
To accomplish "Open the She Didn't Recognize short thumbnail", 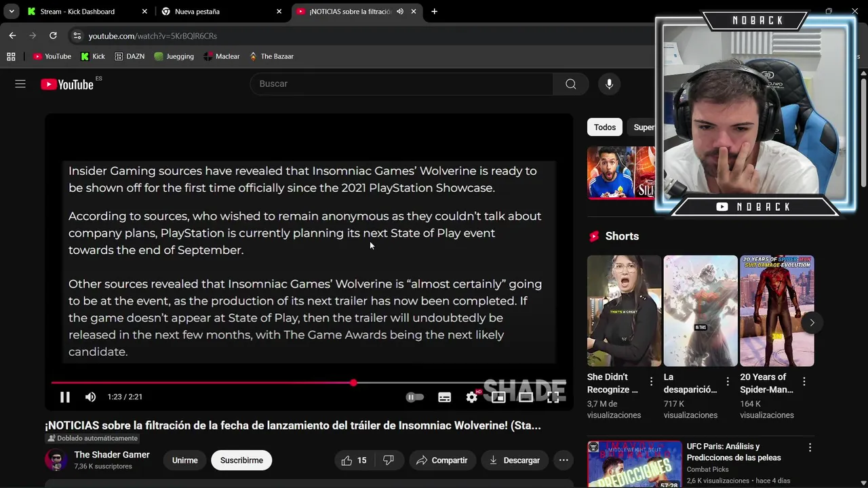I will [x=624, y=310].
